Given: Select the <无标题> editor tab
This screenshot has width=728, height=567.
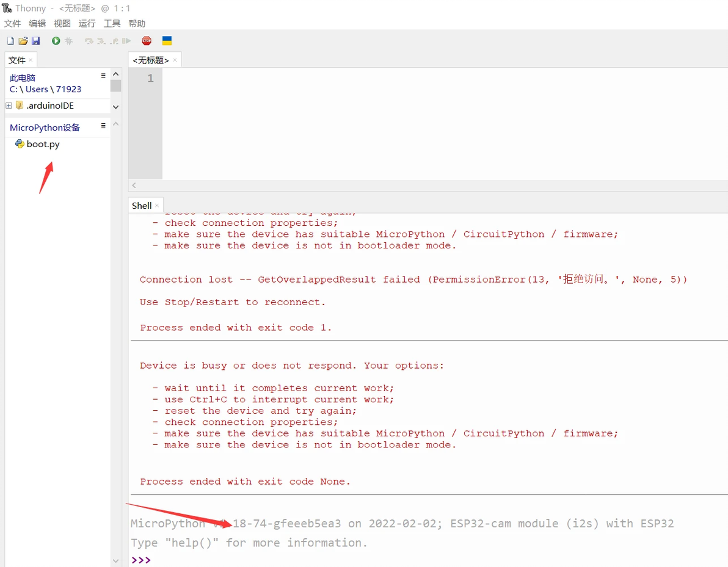Looking at the screenshot, I should pyautogui.click(x=151, y=60).
